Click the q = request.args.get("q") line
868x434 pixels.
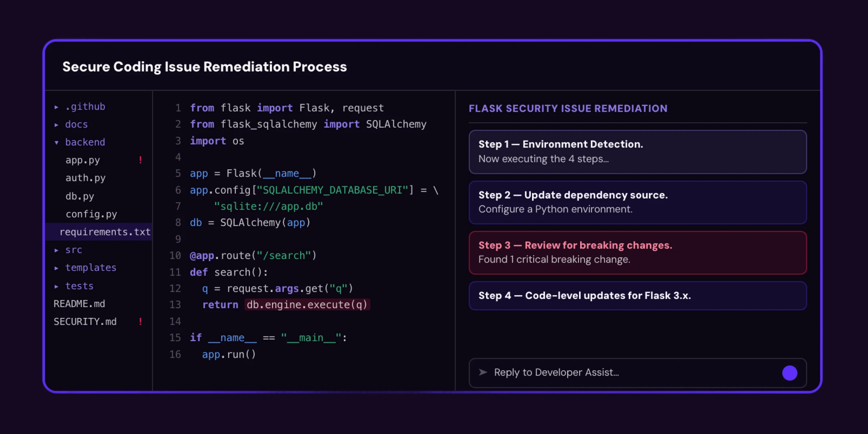tap(277, 288)
